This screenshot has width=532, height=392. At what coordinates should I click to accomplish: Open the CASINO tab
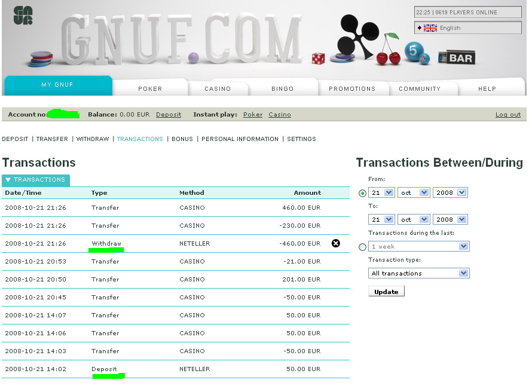coord(218,88)
